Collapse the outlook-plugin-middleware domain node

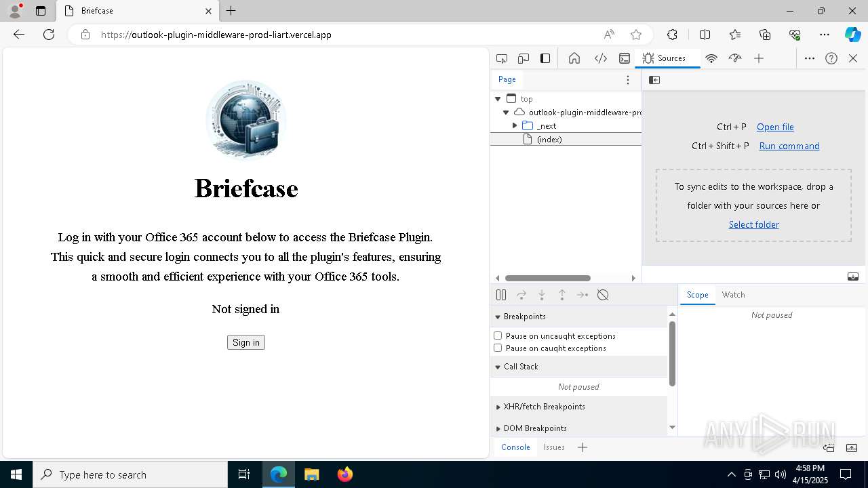click(506, 113)
